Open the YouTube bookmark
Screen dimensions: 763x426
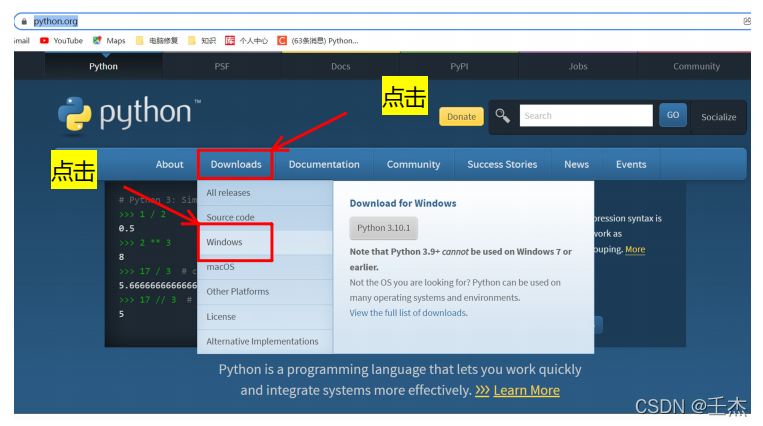[x=61, y=40]
